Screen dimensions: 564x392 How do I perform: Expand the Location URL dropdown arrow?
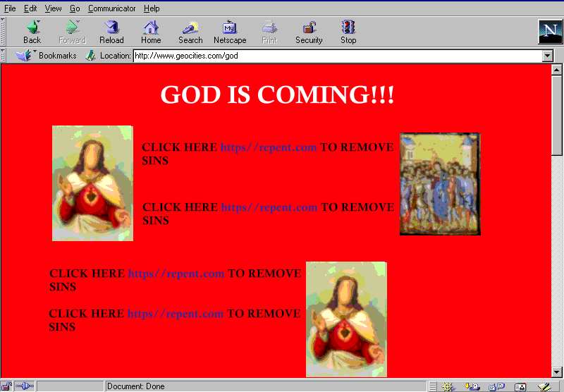point(548,56)
